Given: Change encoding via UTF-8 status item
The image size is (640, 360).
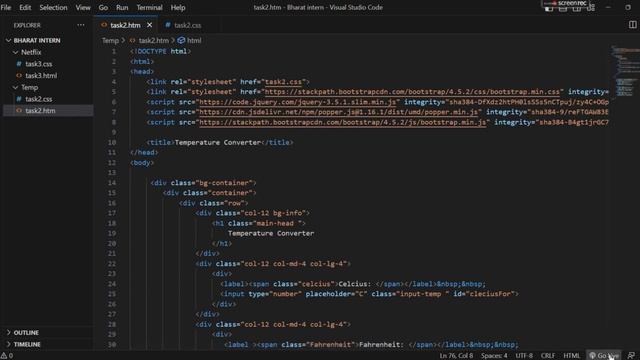Looking at the screenshot, I should pyautogui.click(x=524, y=356).
